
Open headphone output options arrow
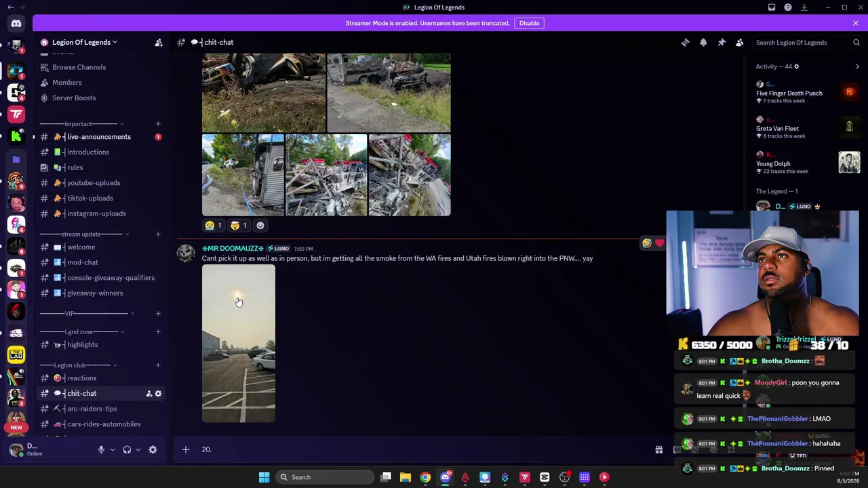(138, 449)
